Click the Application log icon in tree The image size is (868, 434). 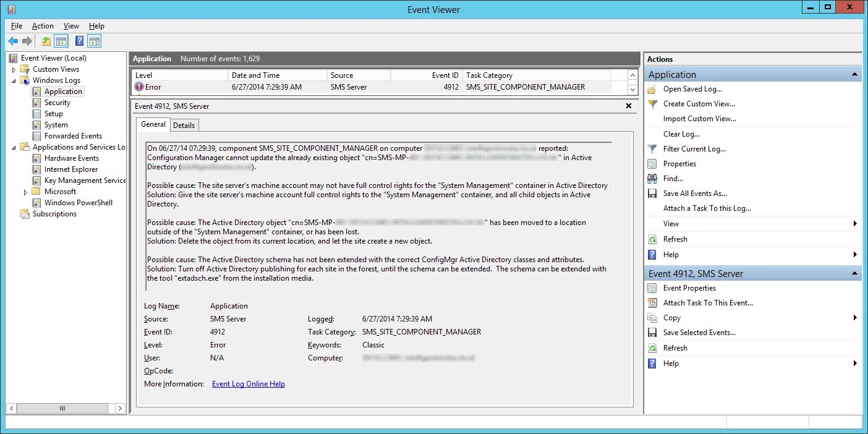[37, 91]
